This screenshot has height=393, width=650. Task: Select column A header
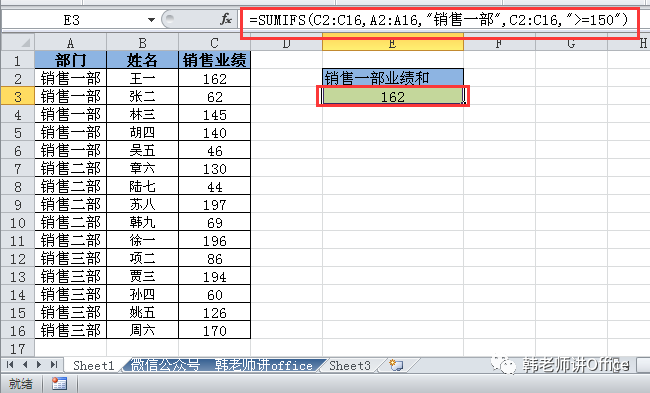coord(70,43)
